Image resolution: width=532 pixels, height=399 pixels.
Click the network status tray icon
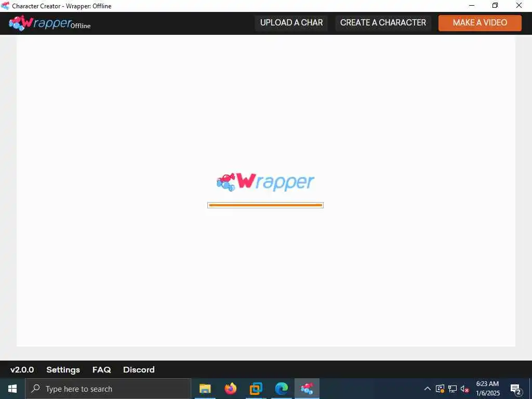click(453, 389)
